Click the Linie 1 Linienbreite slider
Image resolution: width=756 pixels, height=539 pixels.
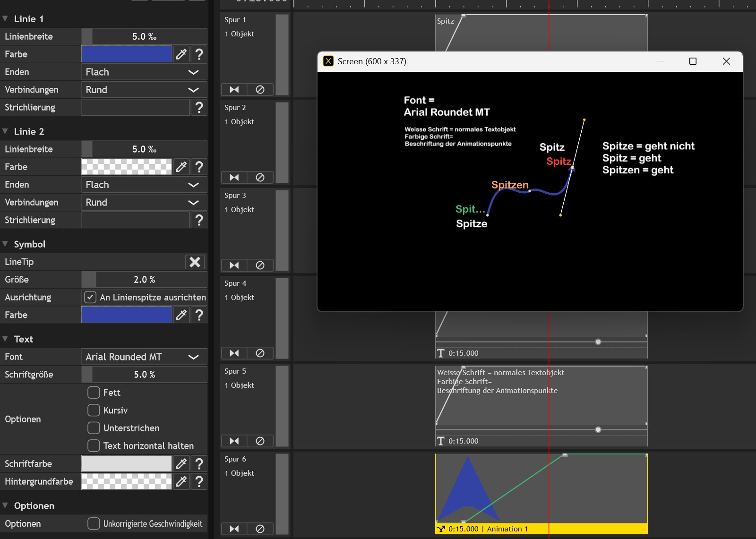144,36
